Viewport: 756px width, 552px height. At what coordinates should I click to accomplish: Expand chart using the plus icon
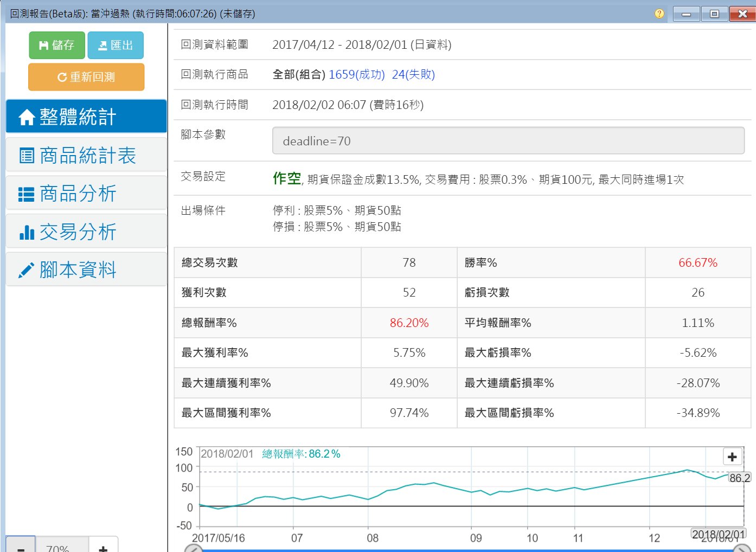point(732,457)
